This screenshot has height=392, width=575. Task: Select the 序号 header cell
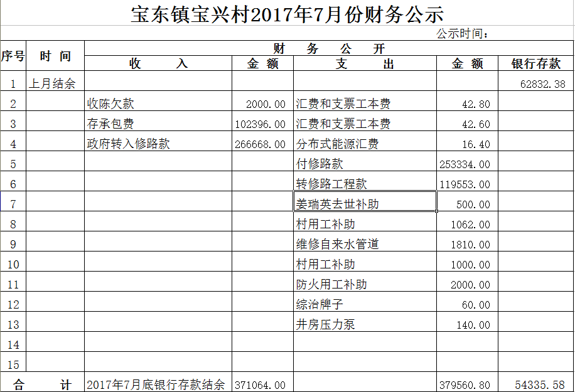13,56
